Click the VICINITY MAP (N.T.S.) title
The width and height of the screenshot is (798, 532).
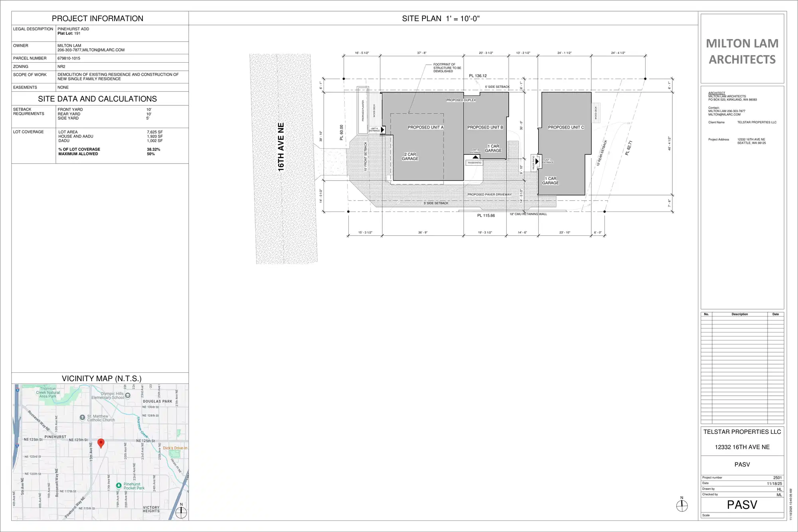[x=101, y=378]
